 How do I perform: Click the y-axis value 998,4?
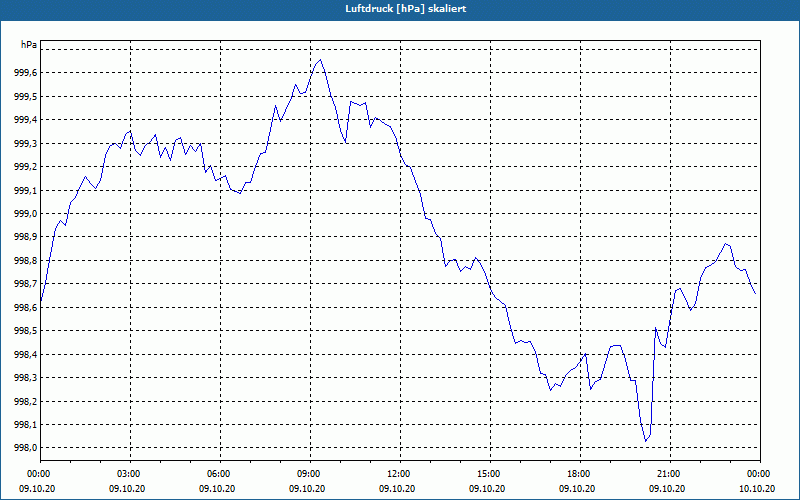click(x=26, y=355)
